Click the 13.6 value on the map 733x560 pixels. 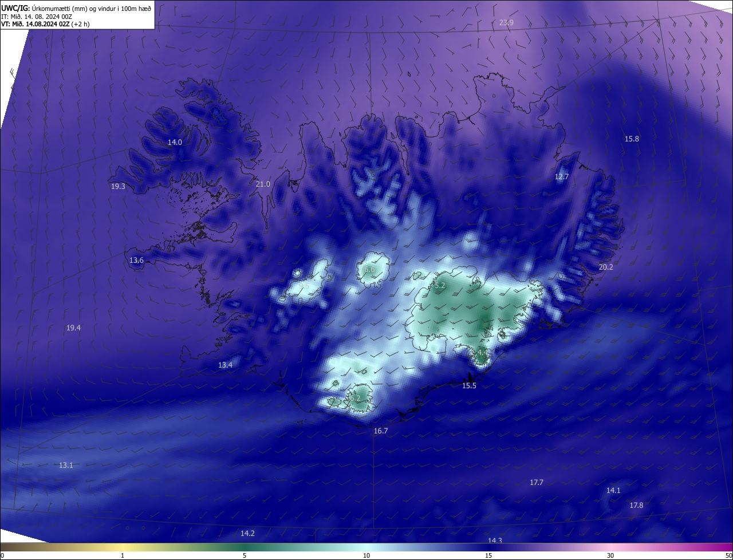136,260
